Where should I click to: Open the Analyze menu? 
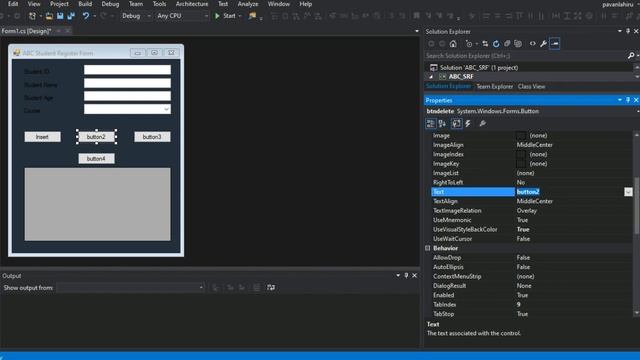coord(248,4)
